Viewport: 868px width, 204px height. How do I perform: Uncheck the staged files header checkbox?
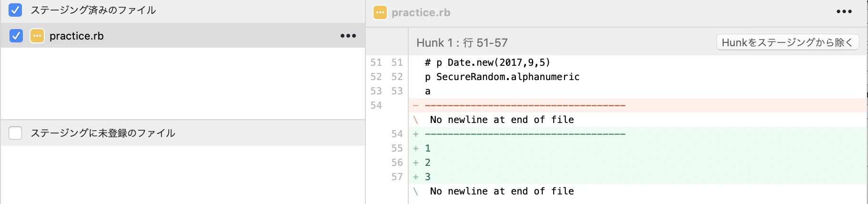coord(15,10)
